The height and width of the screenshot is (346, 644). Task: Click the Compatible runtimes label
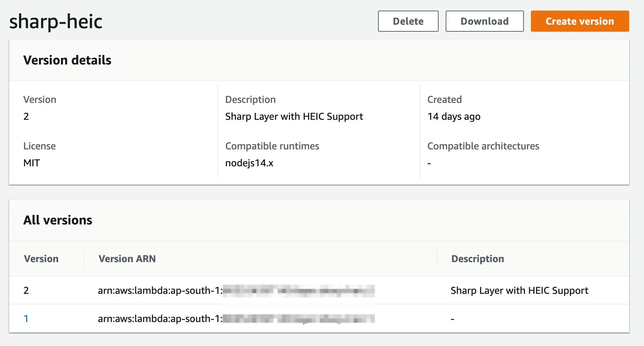tap(272, 146)
